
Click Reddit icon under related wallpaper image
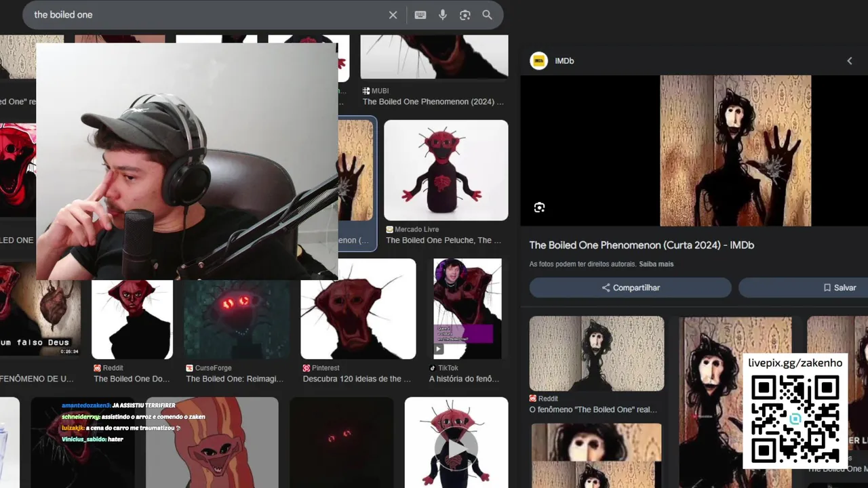(x=534, y=399)
